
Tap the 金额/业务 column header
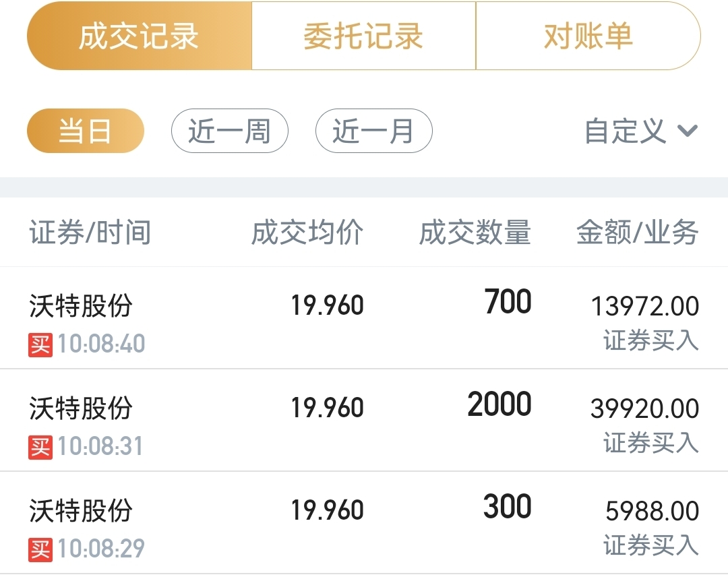(x=637, y=233)
